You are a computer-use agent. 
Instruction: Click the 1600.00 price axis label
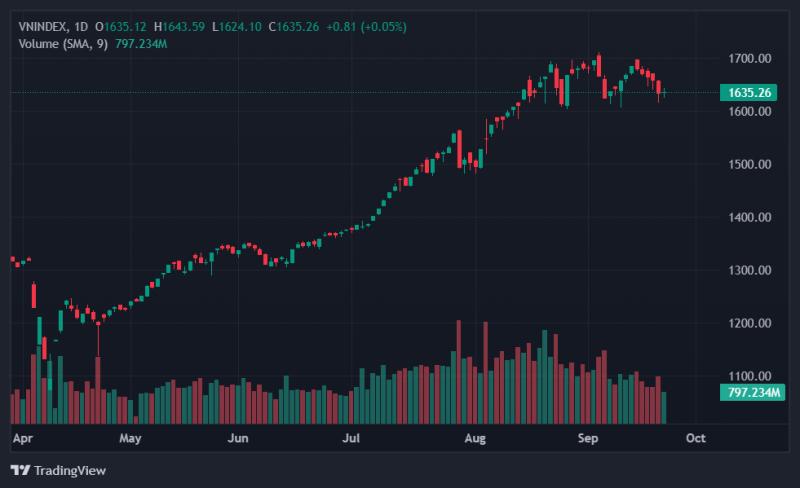[x=749, y=111]
